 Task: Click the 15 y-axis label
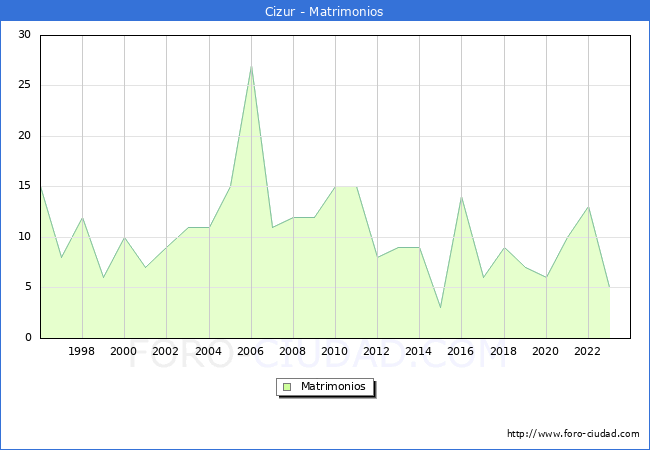24,186
